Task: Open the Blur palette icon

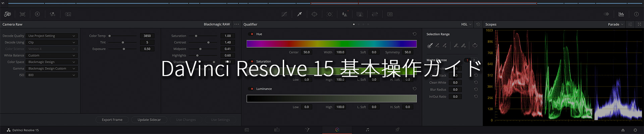Action: pyautogui.click(x=344, y=14)
